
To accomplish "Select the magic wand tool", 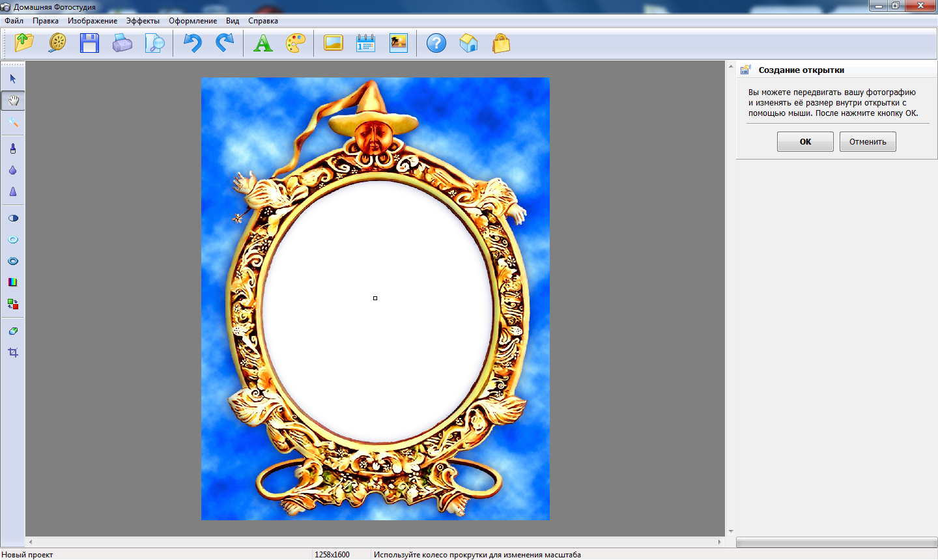I will click(13, 122).
